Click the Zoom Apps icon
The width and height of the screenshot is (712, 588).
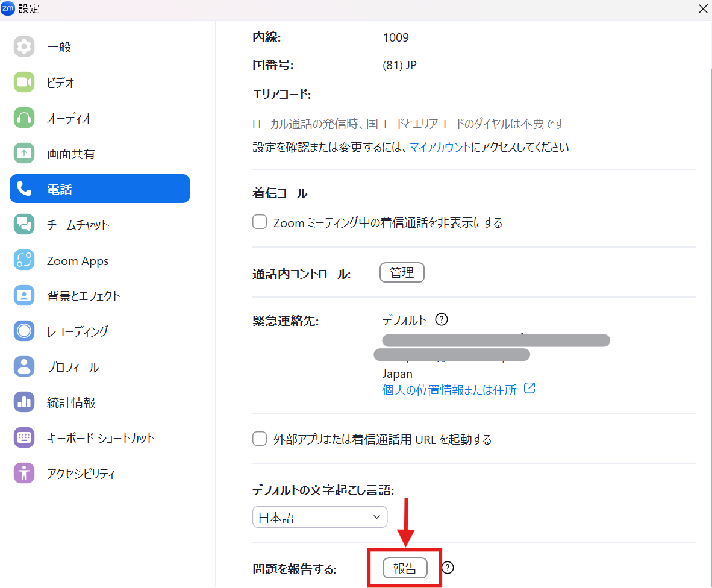[x=24, y=260]
